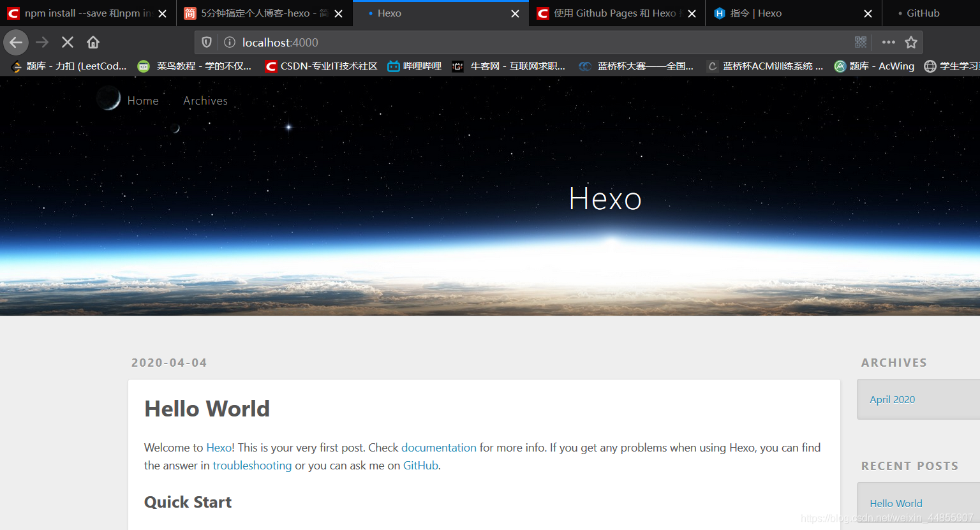980x530 pixels.
Task: Open Hello World under Recent Posts
Action: click(896, 503)
